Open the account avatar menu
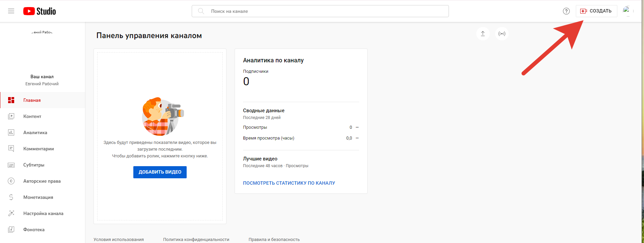This screenshot has width=644, height=243. click(x=627, y=11)
